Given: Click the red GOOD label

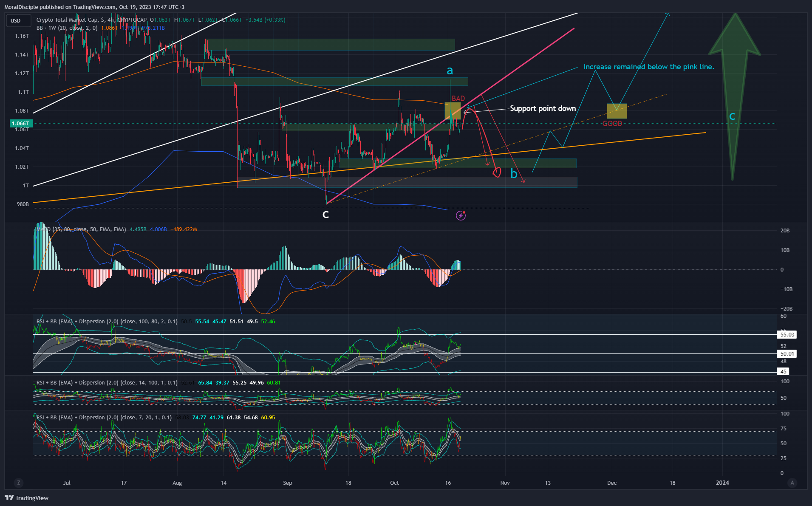Looking at the screenshot, I should pos(612,124).
